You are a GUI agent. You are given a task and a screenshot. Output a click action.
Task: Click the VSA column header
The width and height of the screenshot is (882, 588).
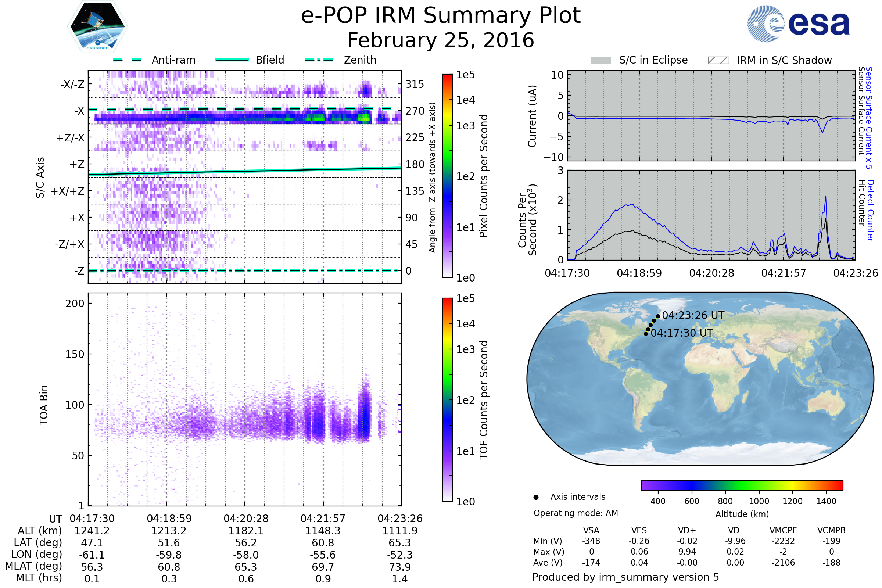coord(591,530)
